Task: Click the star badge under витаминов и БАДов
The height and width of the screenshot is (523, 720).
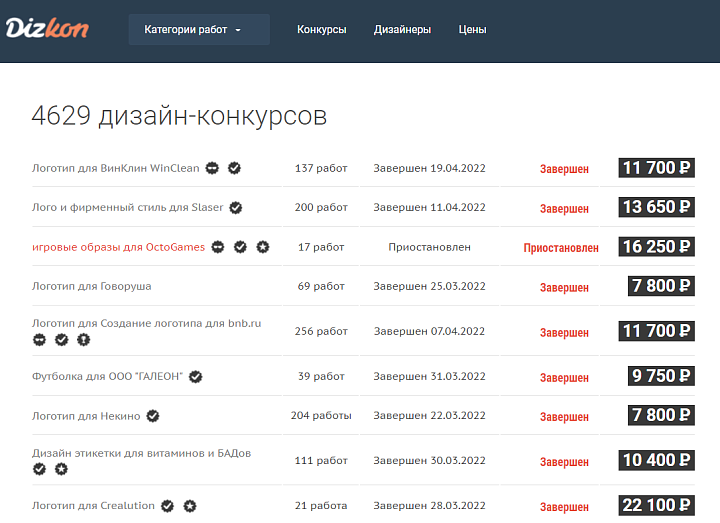Action: (61, 469)
